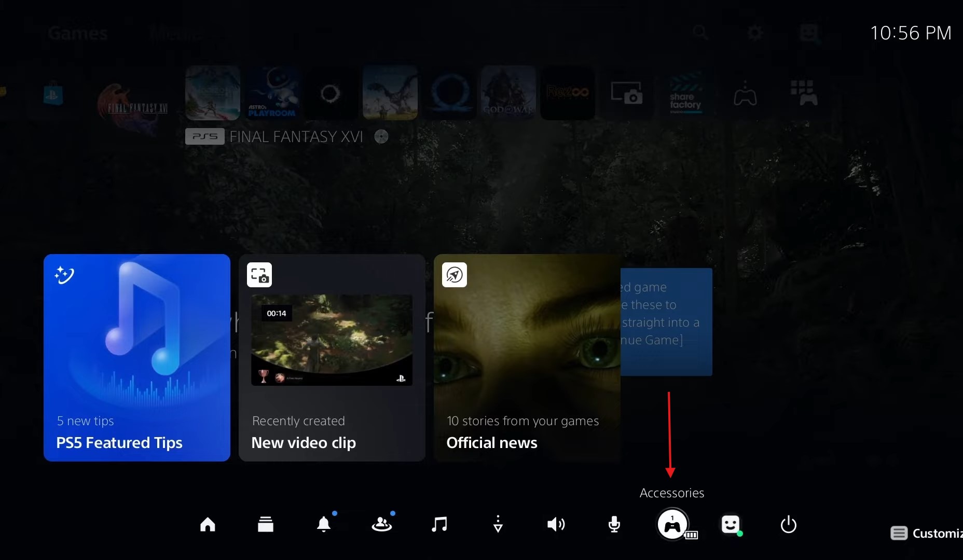This screenshot has width=963, height=560.
Task: Click the disc icon beside game title
Action: pos(381,137)
